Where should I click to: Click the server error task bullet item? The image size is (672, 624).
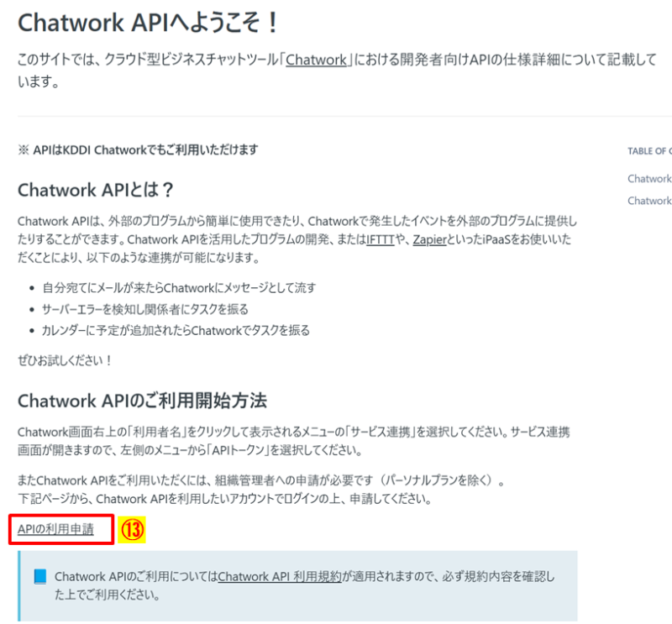144,309
